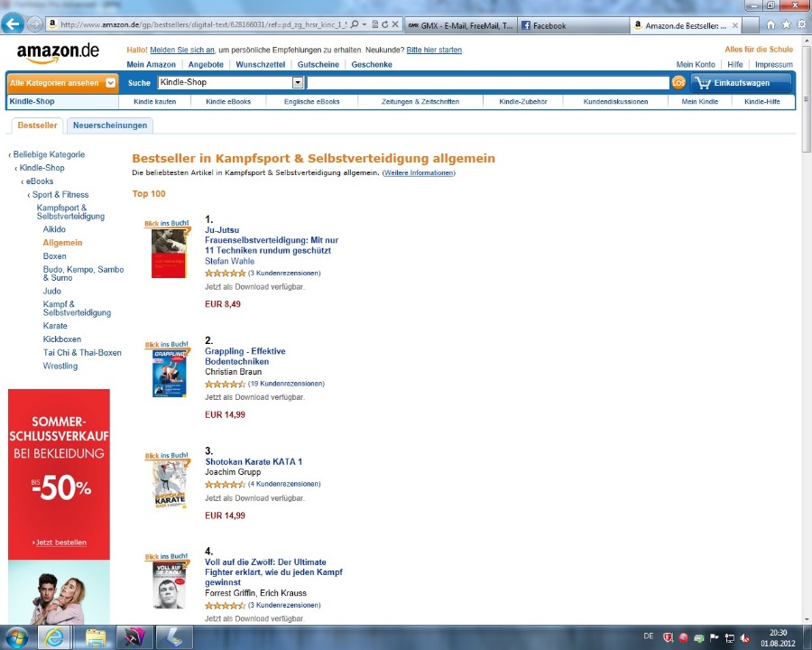Screen dimensions: 812x650
Task: Open the Grappling - Effektive Bodentechniken link
Action: [245, 356]
